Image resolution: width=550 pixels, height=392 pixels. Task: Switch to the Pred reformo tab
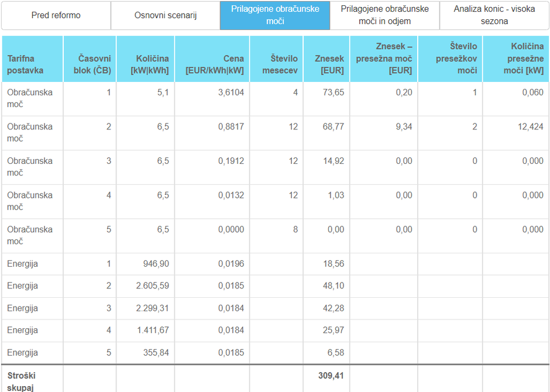pos(56,15)
